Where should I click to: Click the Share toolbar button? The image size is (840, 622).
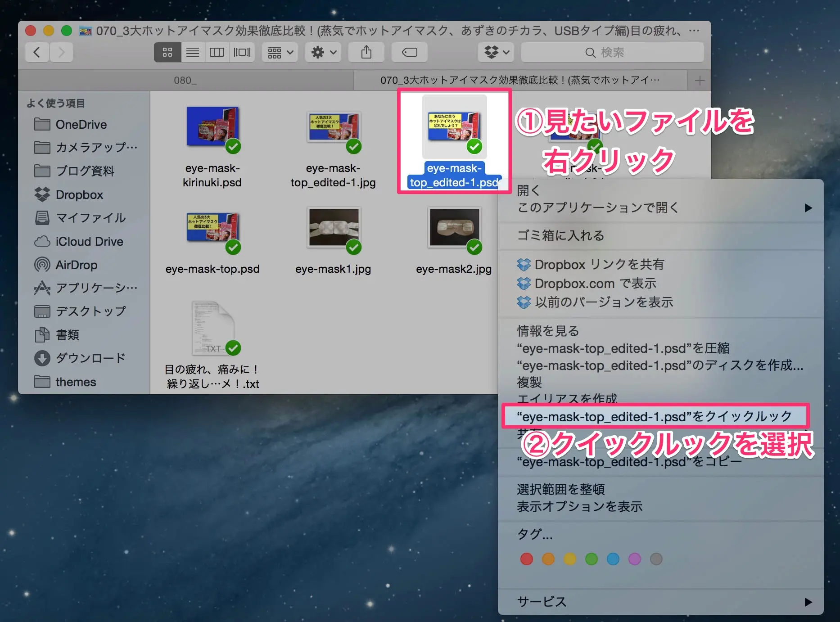[366, 52]
